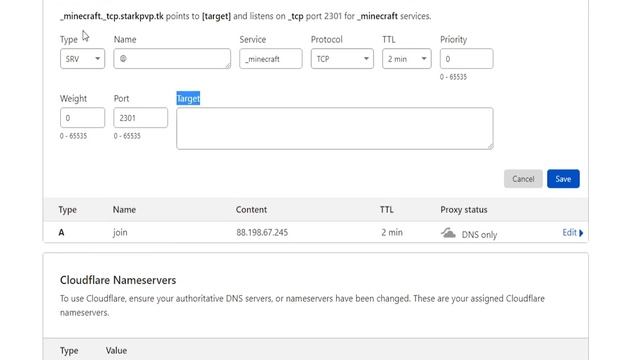Click the Port field showing 2301

pos(140,118)
